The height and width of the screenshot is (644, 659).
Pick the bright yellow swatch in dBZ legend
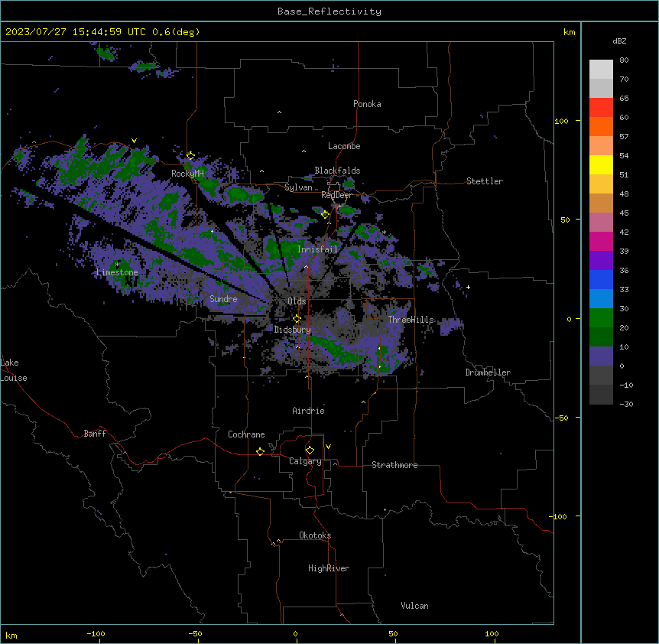601,164
